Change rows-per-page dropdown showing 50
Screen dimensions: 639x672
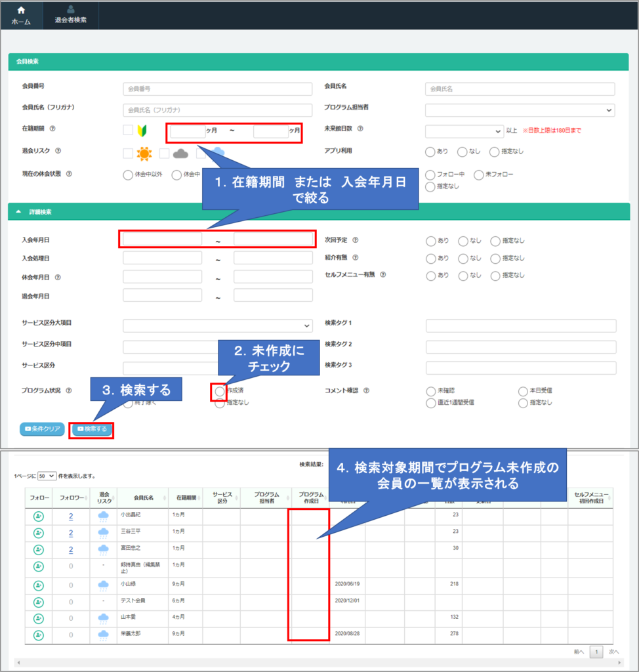pyautogui.click(x=47, y=476)
